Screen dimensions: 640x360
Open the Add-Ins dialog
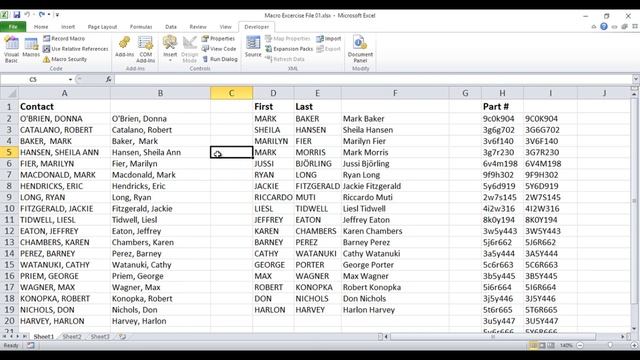(x=124, y=47)
